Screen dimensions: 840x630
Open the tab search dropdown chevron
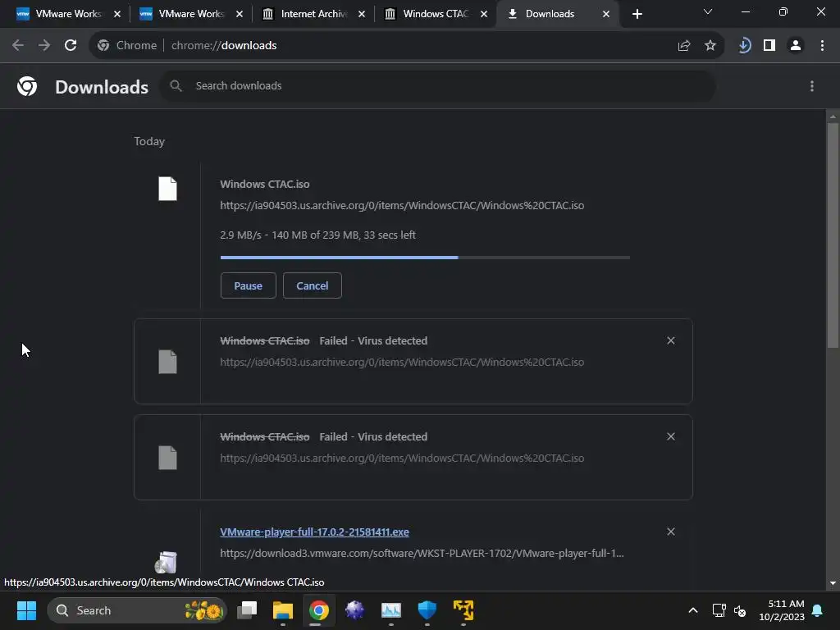click(x=708, y=11)
